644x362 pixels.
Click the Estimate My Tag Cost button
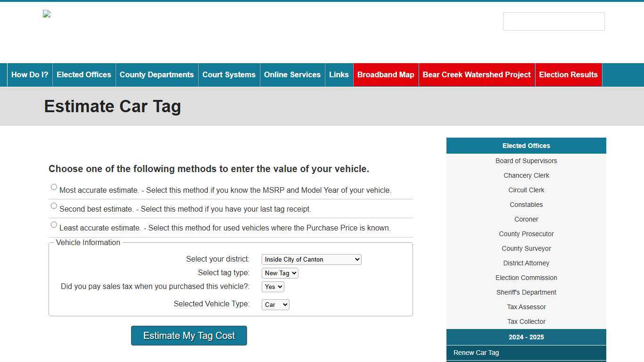pos(189,335)
